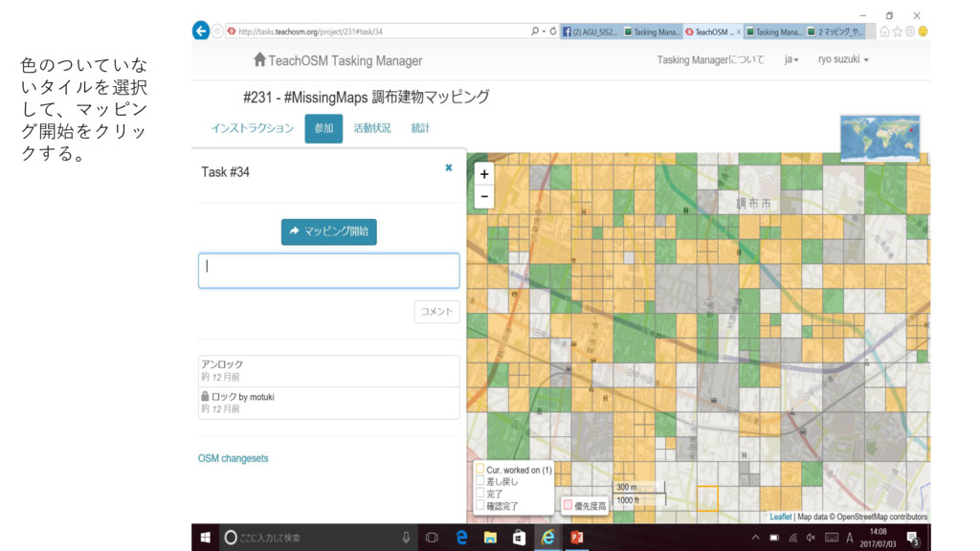
Task: Open Task View on the taskbar
Action: click(x=432, y=538)
